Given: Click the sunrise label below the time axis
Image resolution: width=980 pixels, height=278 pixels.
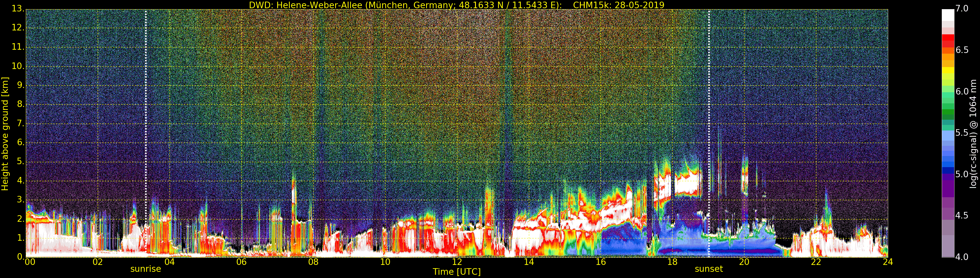Looking at the screenshot, I should (145, 269).
